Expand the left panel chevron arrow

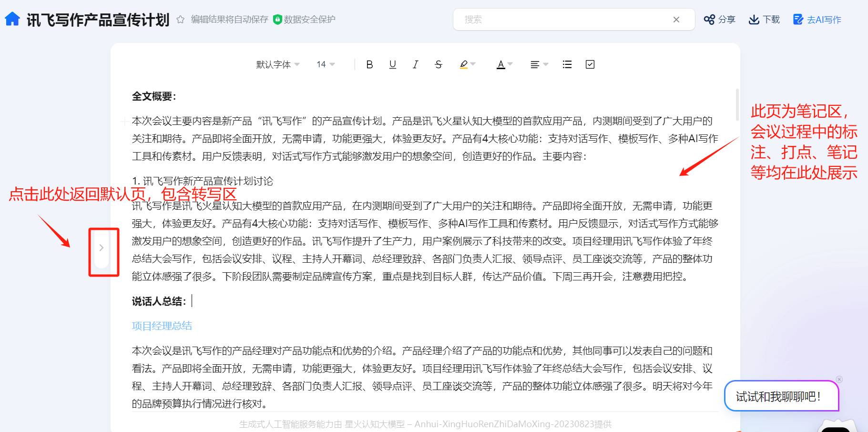tap(102, 248)
